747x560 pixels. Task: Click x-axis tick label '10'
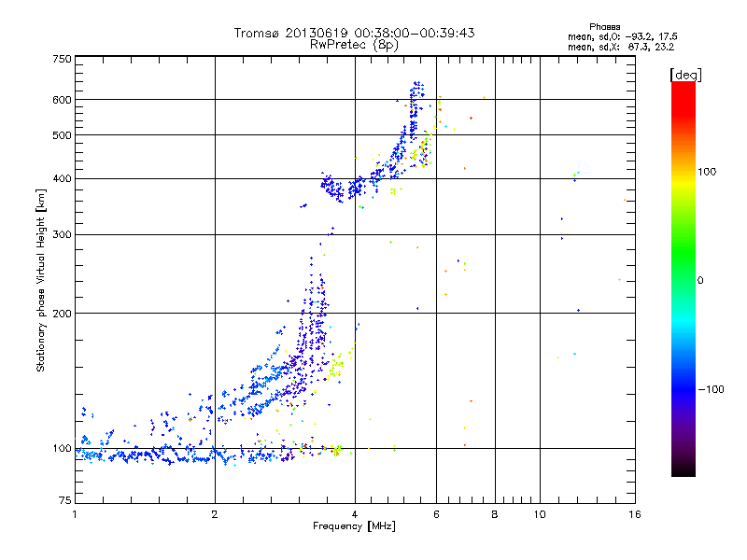540,514
